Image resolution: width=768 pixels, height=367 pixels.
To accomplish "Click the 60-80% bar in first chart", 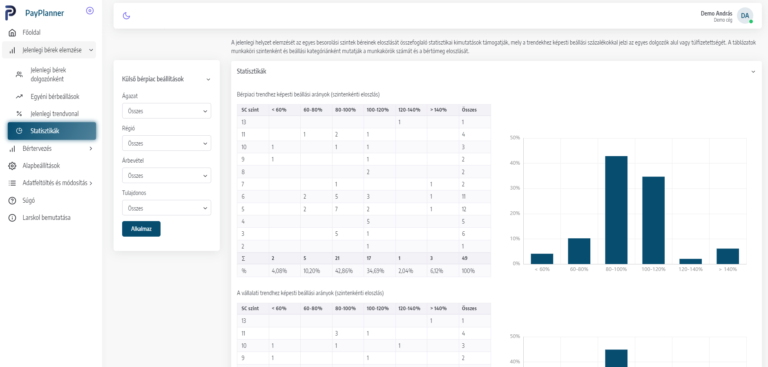I will 579,251.
